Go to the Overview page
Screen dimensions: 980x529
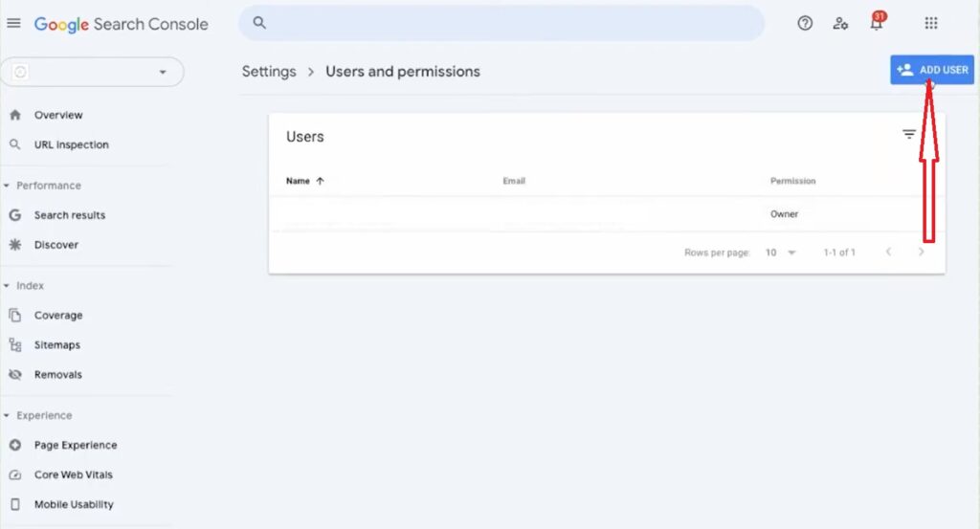58,115
